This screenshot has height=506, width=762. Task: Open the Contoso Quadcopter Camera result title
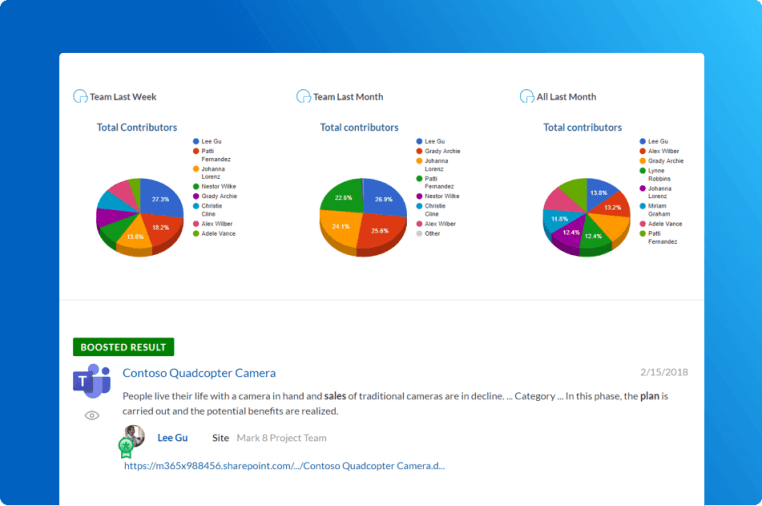(199, 373)
